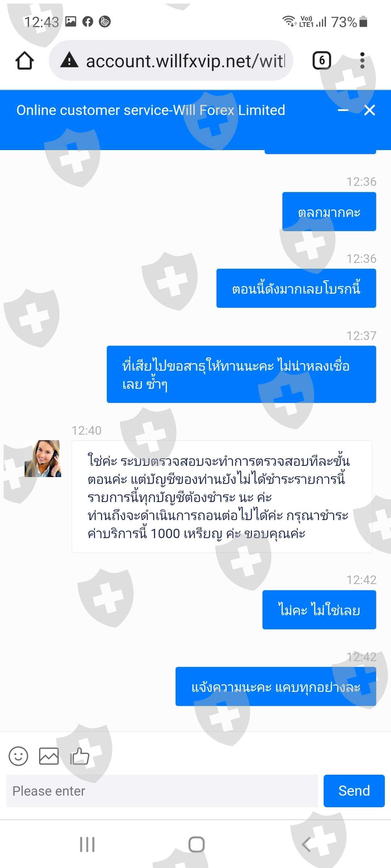Tap the Android home navigation button
This screenshot has height=868, width=391.
coord(197,844)
